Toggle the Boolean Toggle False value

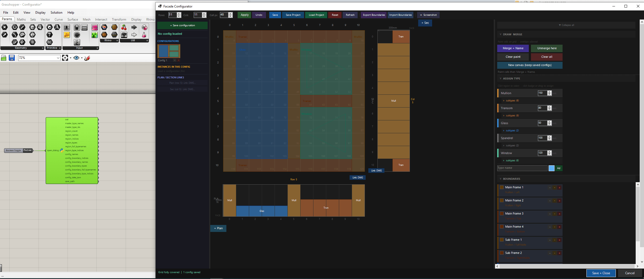(x=28, y=150)
